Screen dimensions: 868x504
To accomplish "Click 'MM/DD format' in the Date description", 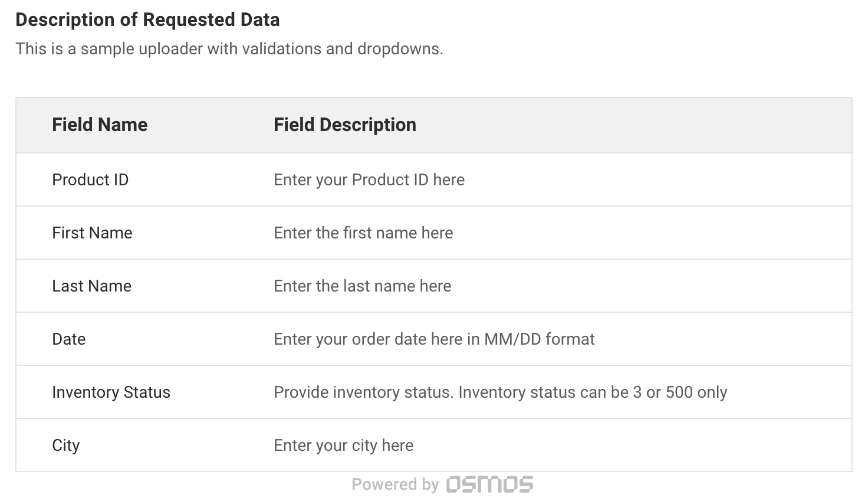I will (x=539, y=339).
